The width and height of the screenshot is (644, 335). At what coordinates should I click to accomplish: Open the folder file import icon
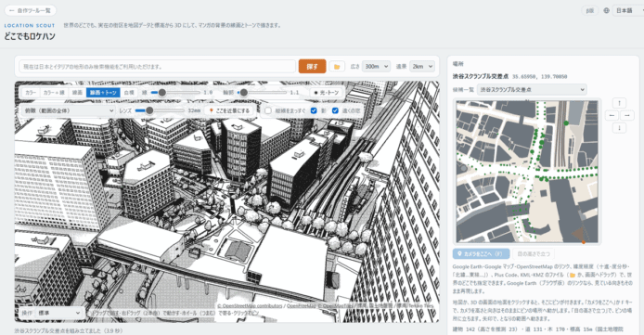(x=337, y=67)
